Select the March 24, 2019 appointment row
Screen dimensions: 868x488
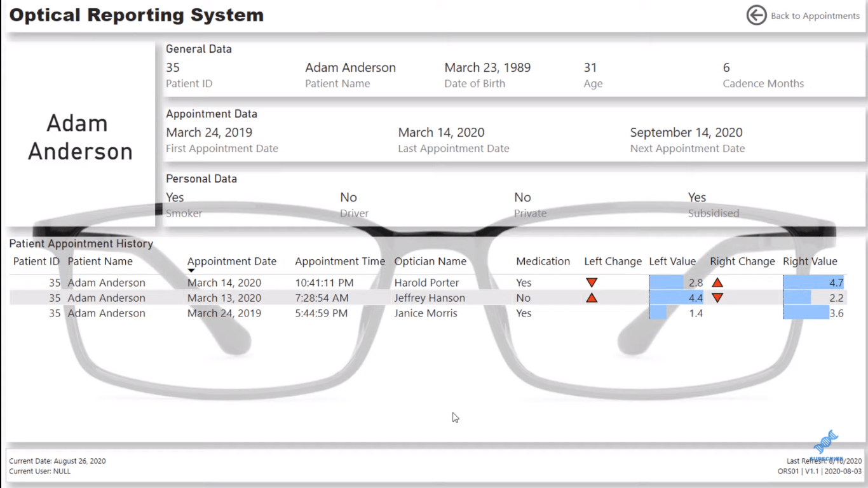coord(224,313)
